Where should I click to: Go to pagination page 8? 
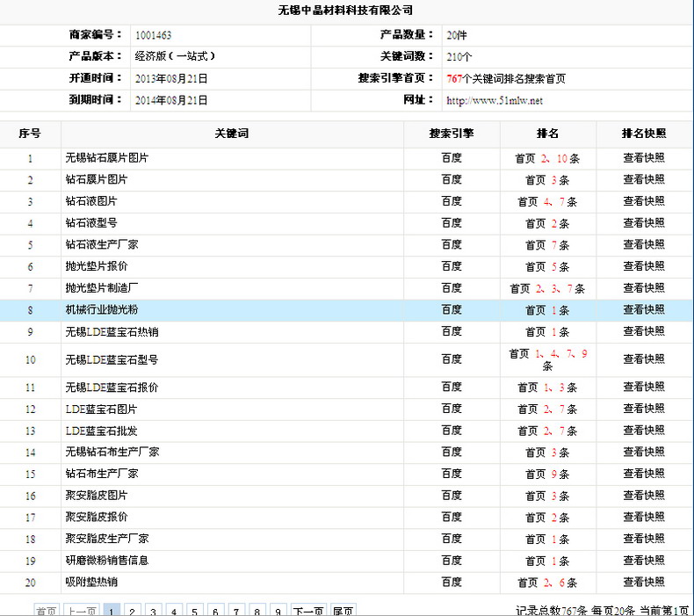pos(257,611)
